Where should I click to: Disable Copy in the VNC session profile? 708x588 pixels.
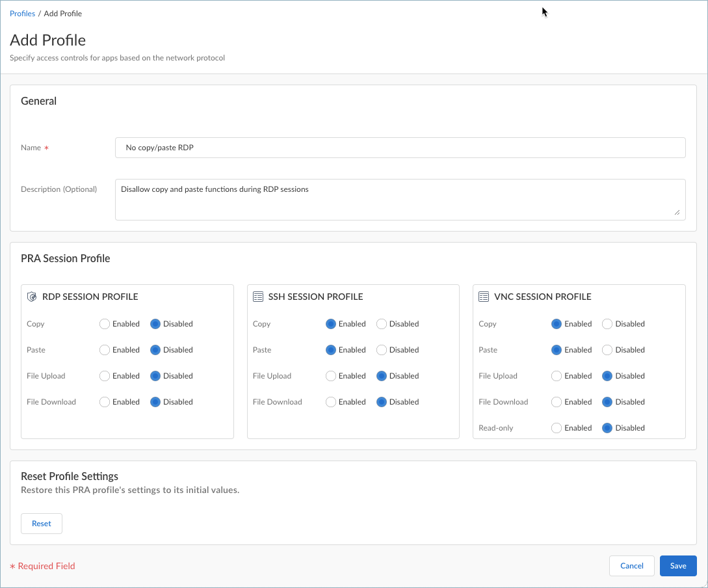(606, 323)
